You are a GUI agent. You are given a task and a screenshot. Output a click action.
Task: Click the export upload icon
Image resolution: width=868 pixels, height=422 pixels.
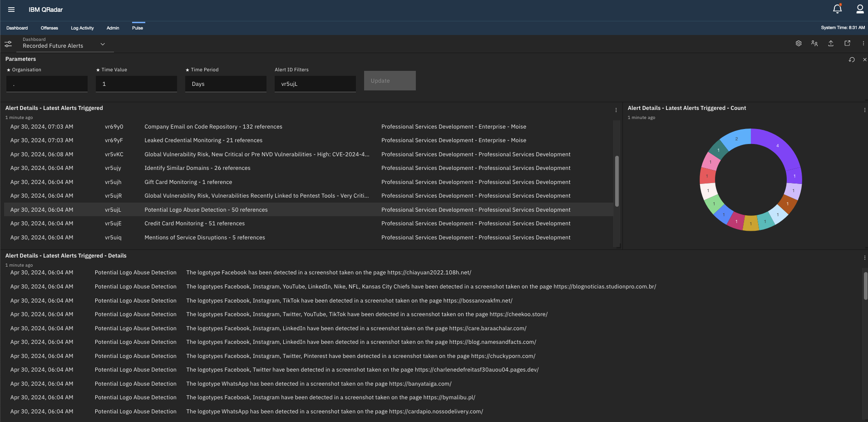pos(831,44)
